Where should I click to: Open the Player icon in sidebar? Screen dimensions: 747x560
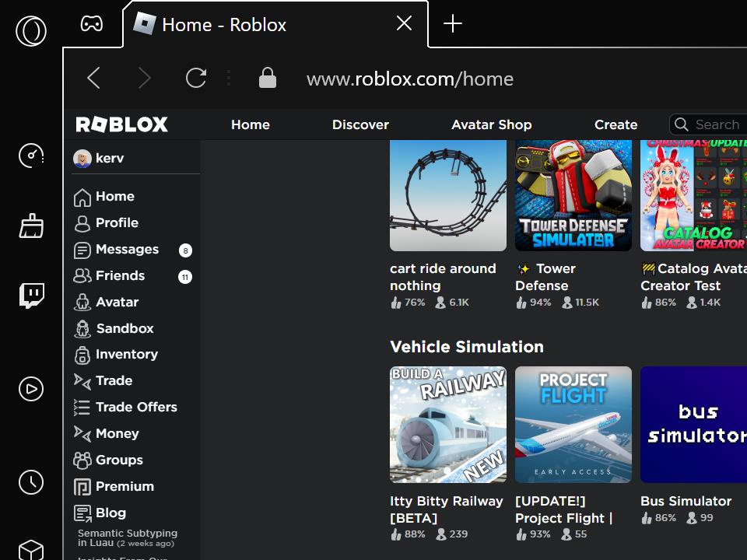click(x=31, y=389)
